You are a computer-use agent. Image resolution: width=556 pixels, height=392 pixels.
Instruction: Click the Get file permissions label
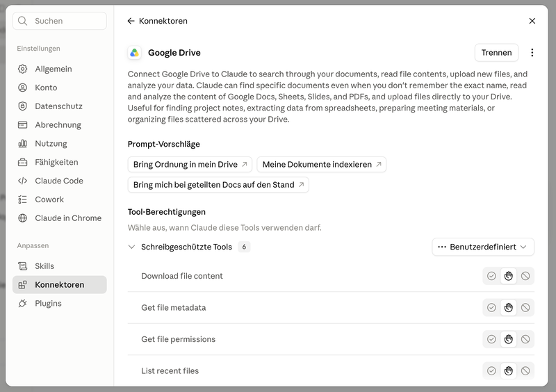point(178,339)
